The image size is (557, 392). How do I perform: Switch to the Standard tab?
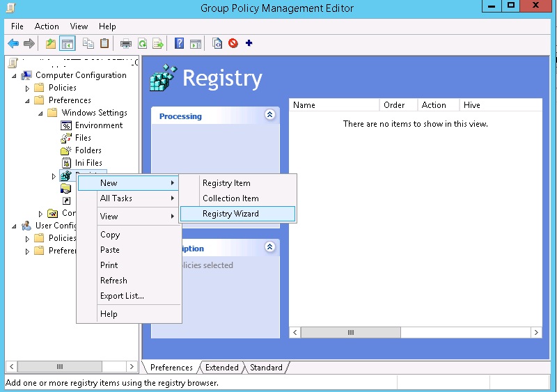tap(266, 368)
